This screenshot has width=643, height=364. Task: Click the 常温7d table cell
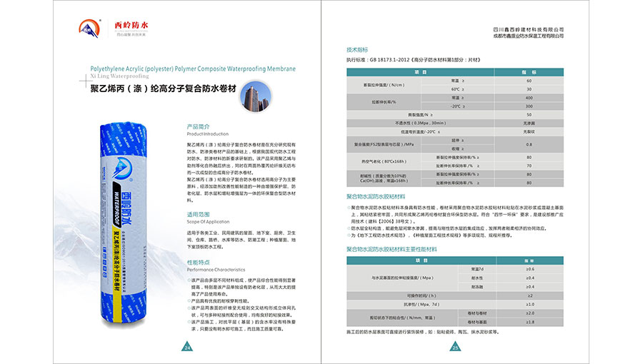477,269
